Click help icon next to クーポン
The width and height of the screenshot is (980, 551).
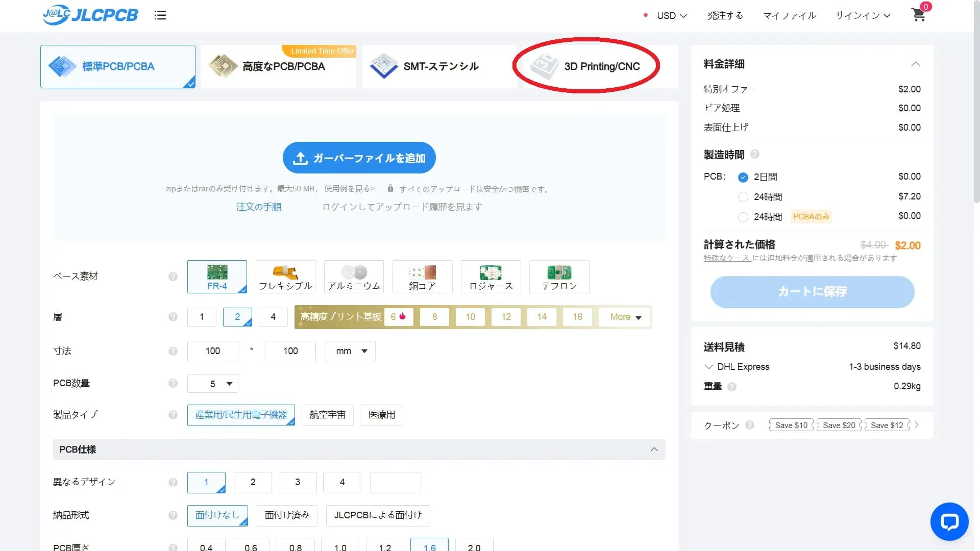click(750, 425)
